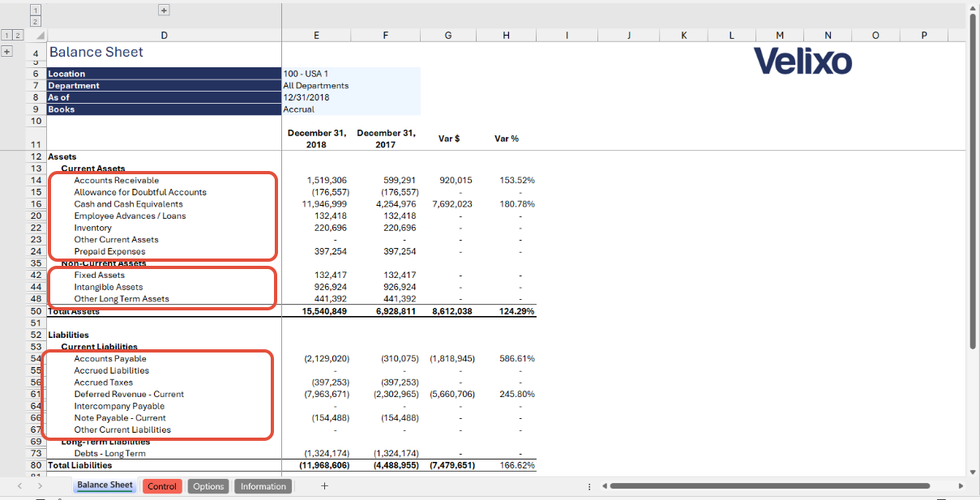980x500 pixels.
Task: Select column F header
Action: tap(386, 36)
